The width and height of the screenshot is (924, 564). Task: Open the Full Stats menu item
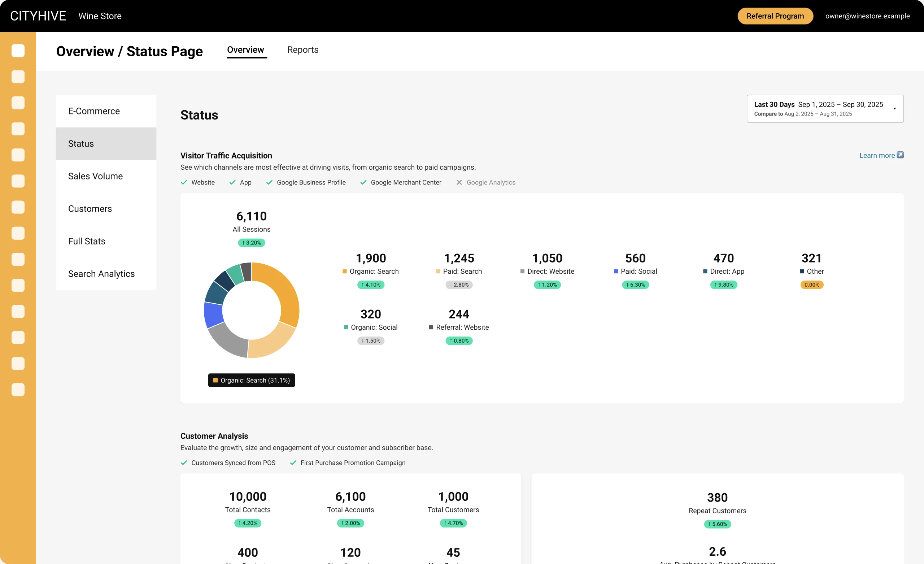coord(106,241)
